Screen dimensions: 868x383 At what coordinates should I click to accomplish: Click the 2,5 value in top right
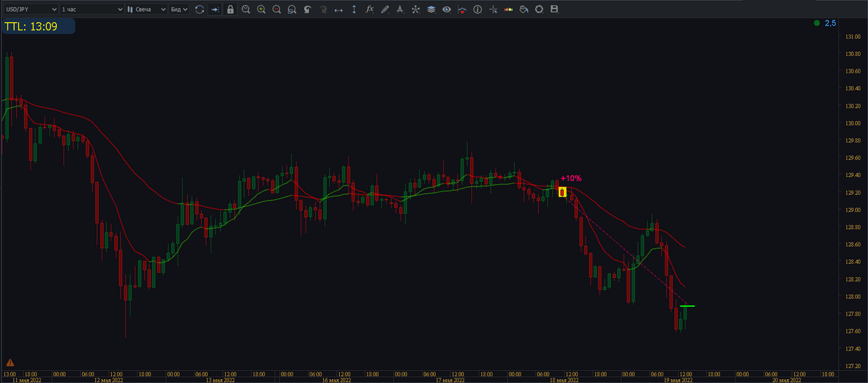(x=830, y=23)
